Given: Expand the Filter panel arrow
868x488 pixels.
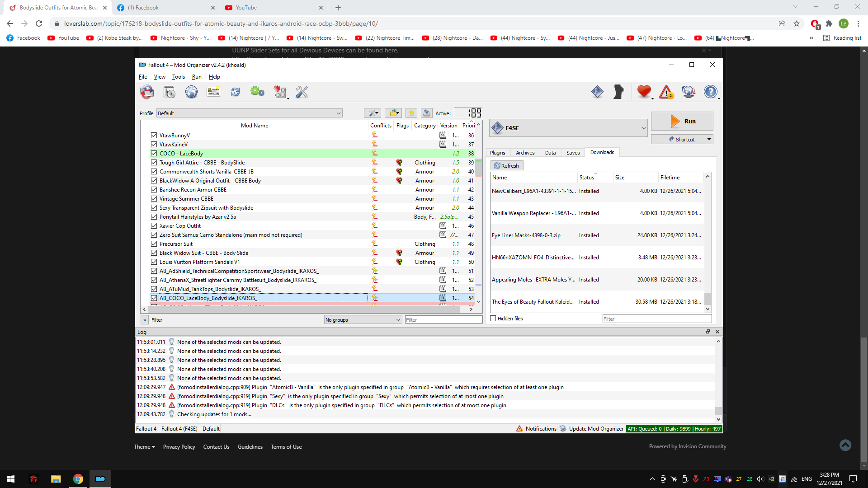Looking at the screenshot, I should (x=145, y=320).
